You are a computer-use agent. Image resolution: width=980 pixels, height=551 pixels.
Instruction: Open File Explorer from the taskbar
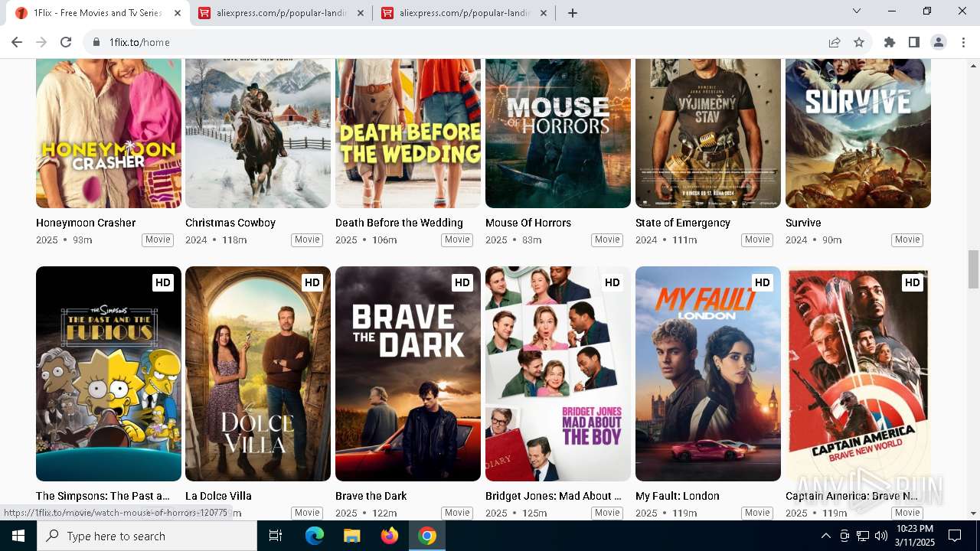point(351,536)
